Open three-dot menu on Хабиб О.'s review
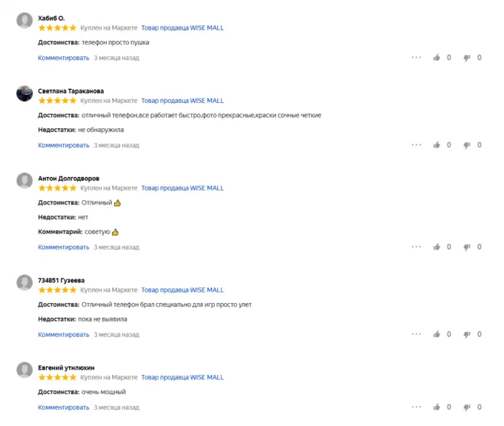This screenshot has width=504, height=426. coord(416,58)
